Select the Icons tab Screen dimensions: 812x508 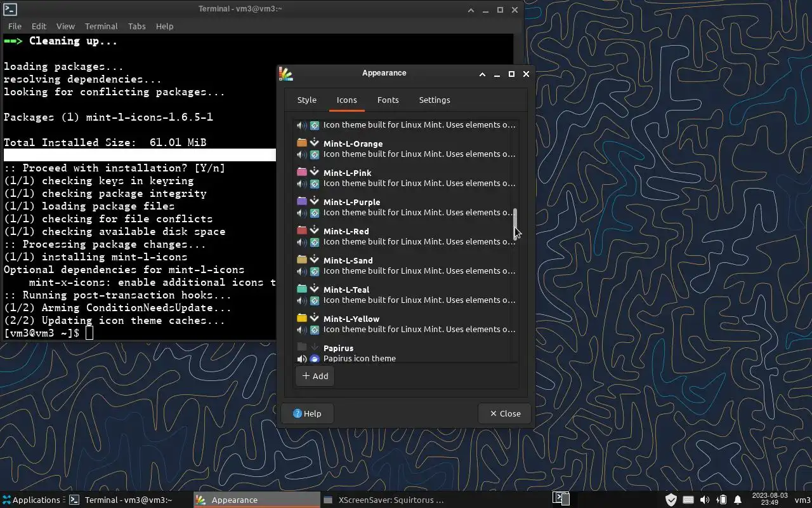(x=346, y=100)
